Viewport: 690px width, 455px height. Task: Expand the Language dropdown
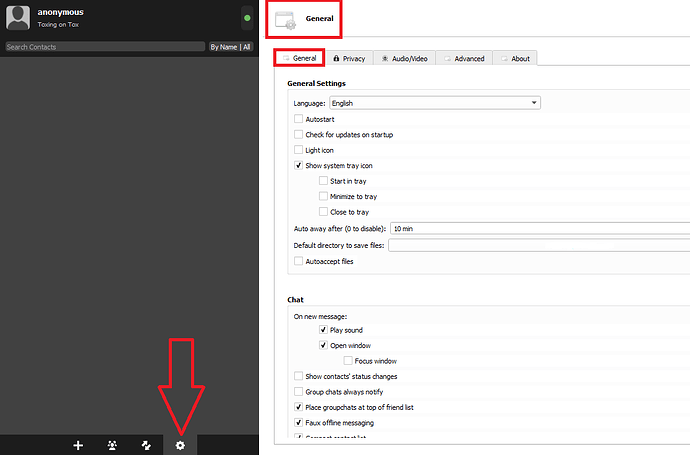tap(435, 103)
